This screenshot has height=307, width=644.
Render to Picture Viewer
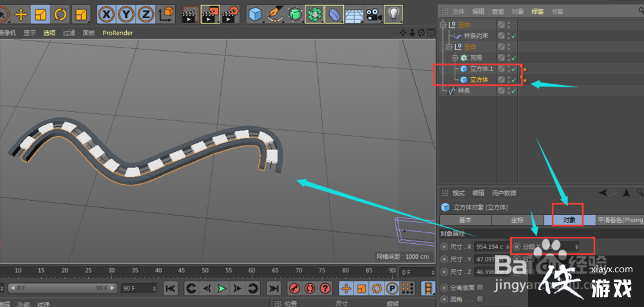point(211,15)
